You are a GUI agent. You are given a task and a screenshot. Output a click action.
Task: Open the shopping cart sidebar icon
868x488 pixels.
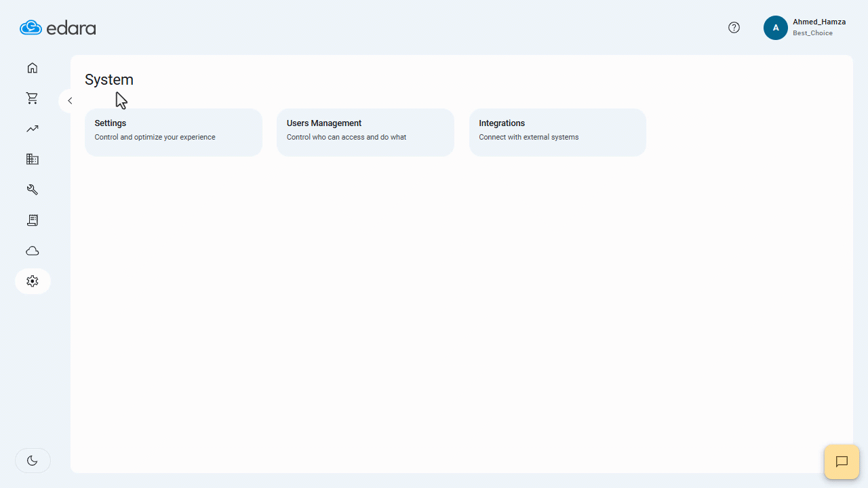[32, 98]
